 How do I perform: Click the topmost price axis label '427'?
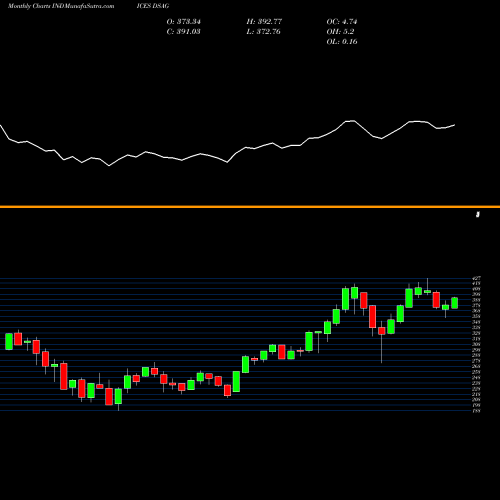click(x=476, y=278)
